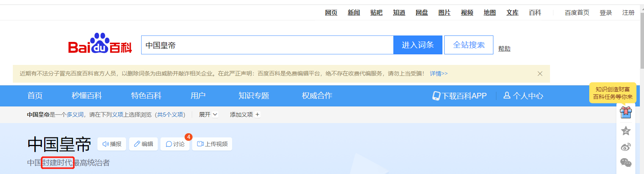Click the 登录 login link

pyautogui.click(x=605, y=13)
